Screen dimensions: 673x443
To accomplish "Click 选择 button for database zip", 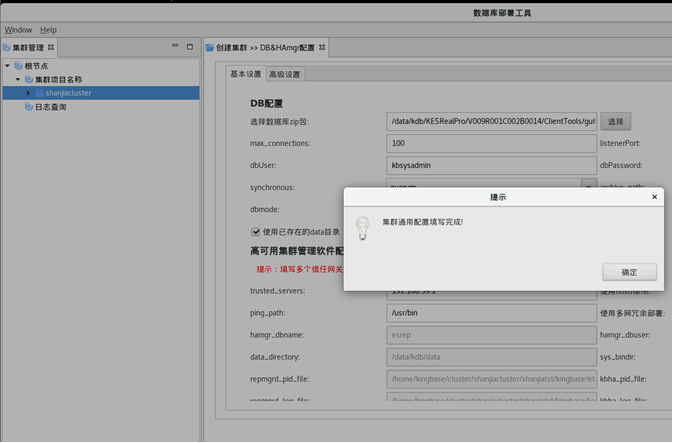I will 615,122.
